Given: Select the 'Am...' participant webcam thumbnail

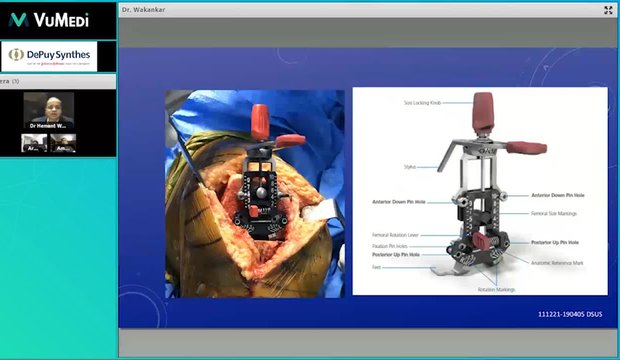Looking at the screenshot, I should point(63,143).
